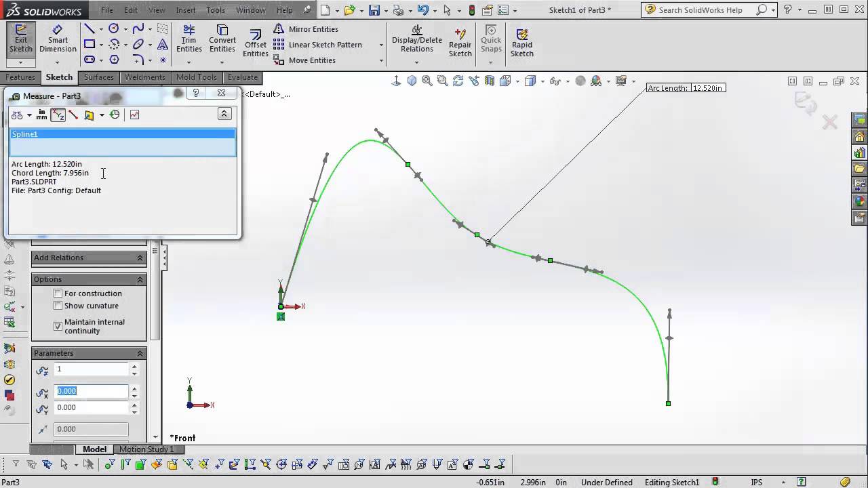Select the Corner Rectangle tool
The image size is (868, 488).
pyautogui.click(x=89, y=44)
